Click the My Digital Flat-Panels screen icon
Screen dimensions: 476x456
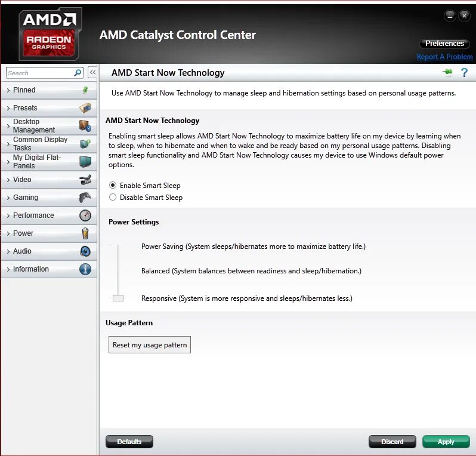coord(85,161)
